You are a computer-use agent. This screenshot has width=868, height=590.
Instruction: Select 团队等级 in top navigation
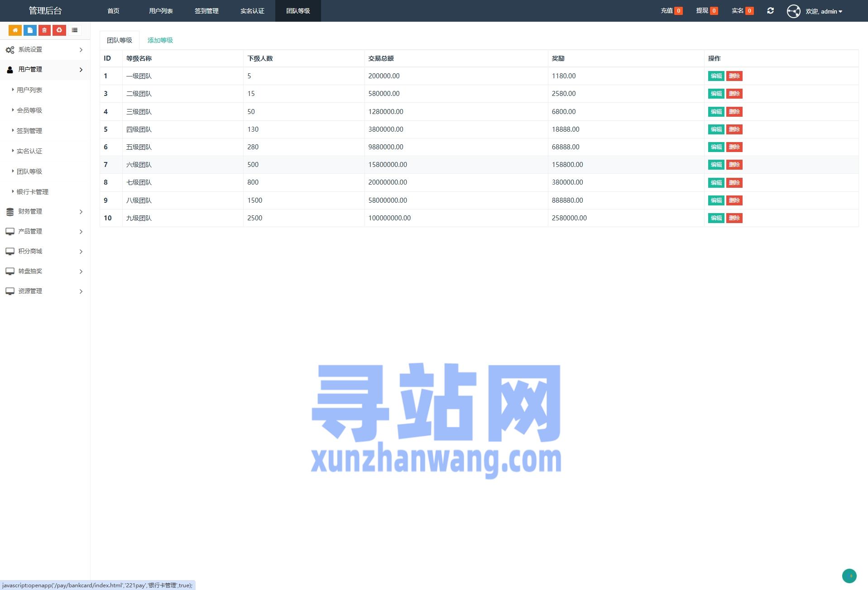[x=298, y=11]
